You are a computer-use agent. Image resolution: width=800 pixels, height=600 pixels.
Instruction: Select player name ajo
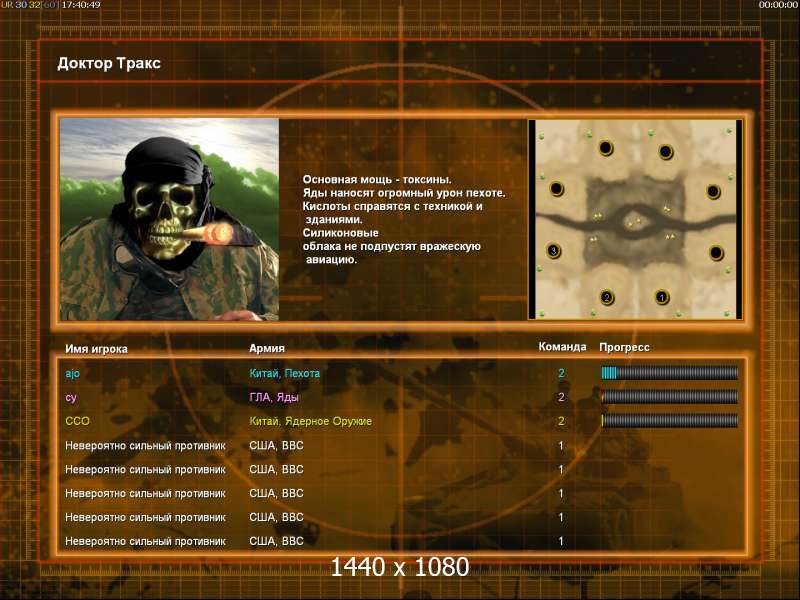coord(72,373)
